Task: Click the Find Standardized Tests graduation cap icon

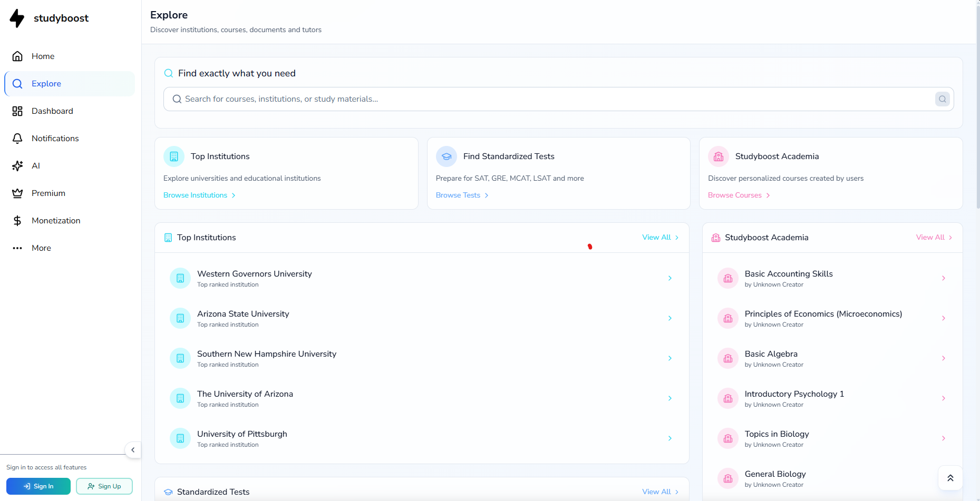Action: click(x=447, y=156)
